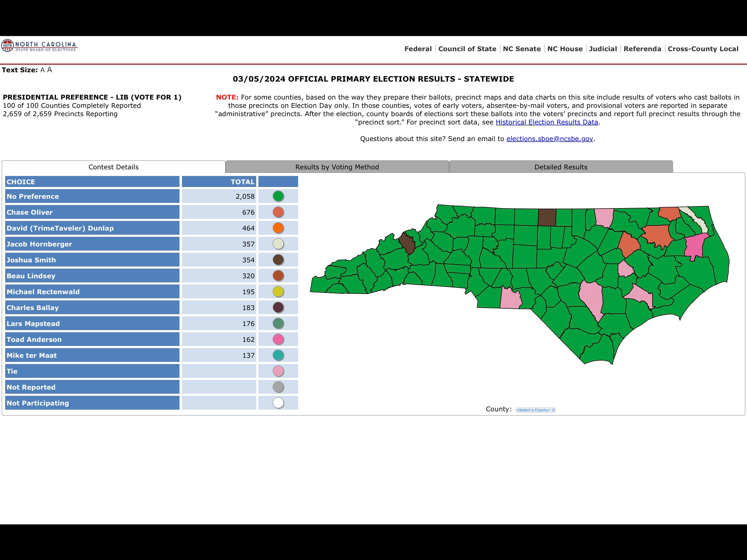Click the 357 vote total cell
Image resolution: width=747 pixels, height=560 pixels.
[x=219, y=244]
